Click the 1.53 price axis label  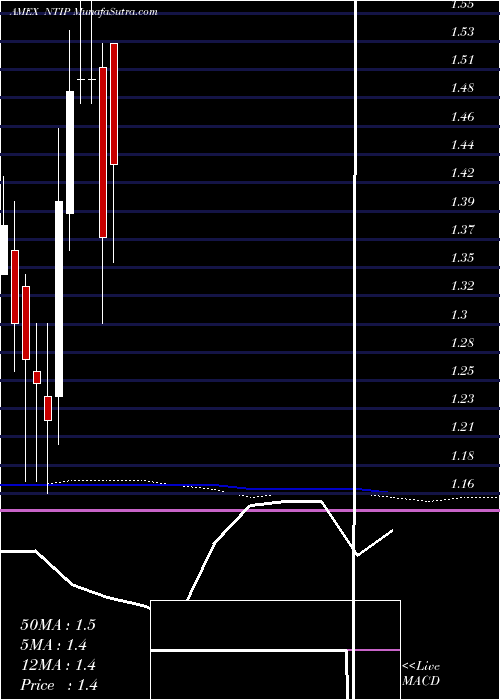(x=462, y=32)
